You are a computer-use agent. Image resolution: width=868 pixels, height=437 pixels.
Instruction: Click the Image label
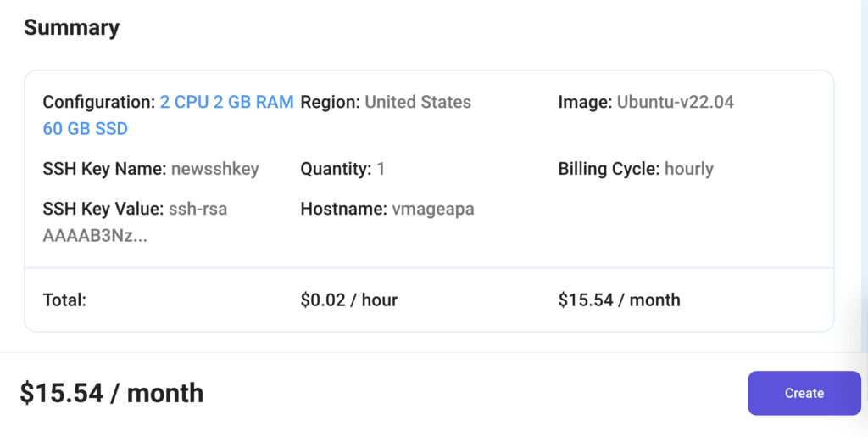pos(584,103)
